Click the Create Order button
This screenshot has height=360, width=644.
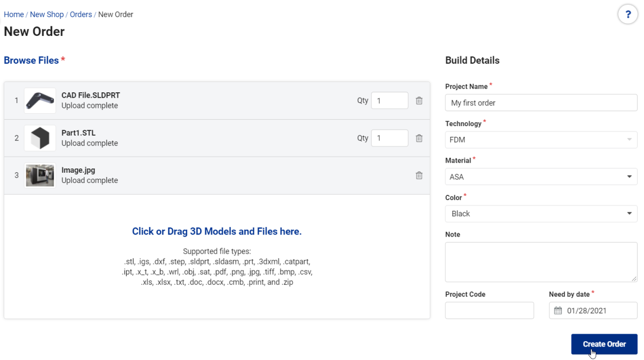pyautogui.click(x=604, y=344)
